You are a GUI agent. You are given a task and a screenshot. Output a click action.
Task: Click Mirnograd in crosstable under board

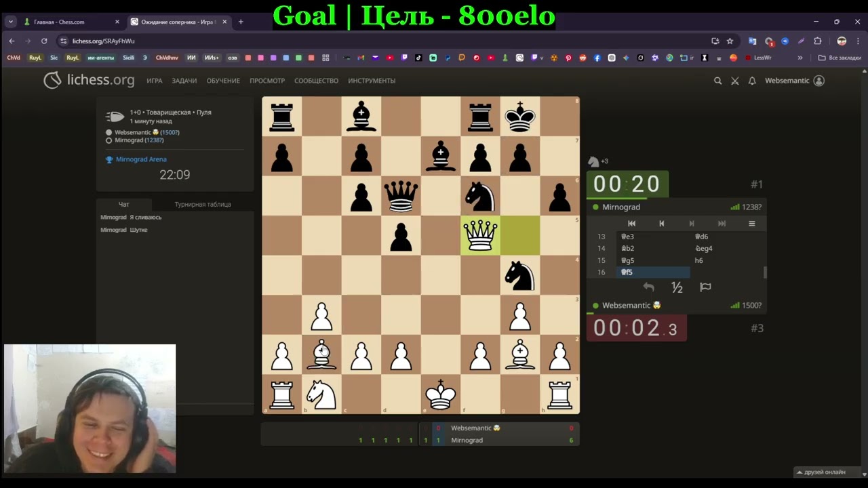[x=467, y=441]
